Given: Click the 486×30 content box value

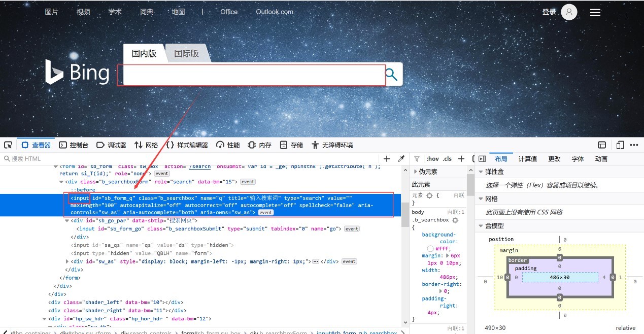Looking at the screenshot, I should coord(560,278).
